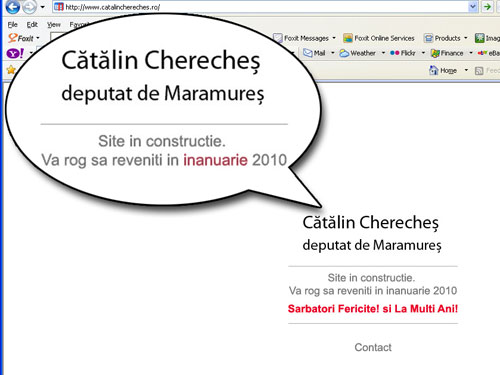
Task: Click the Yahoo! Y! logo button
Action: 15,53
